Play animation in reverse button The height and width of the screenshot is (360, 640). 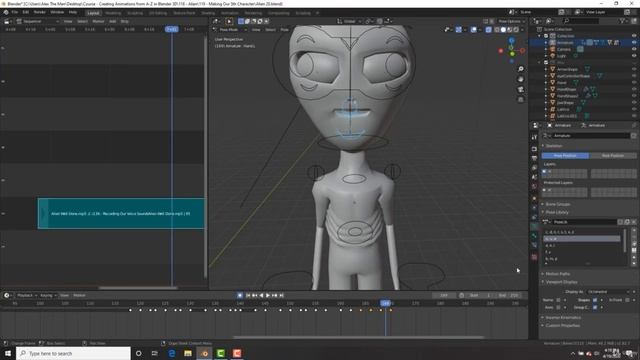(261, 296)
